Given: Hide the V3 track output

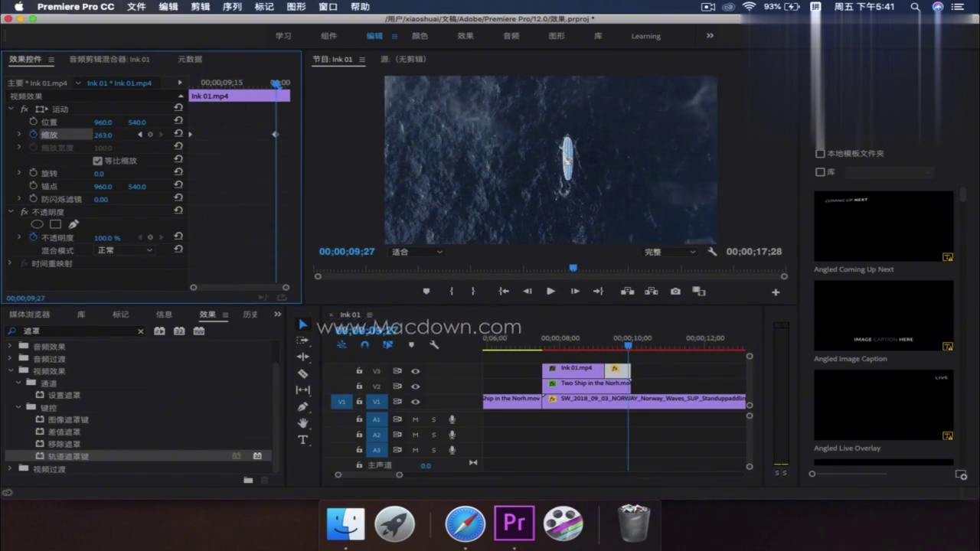Looking at the screenshot, I should click(416, 371).
